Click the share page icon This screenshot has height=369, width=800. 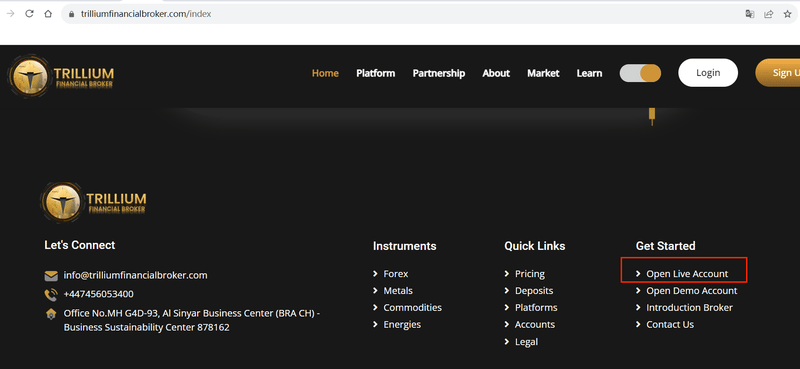tap(768, 14)
